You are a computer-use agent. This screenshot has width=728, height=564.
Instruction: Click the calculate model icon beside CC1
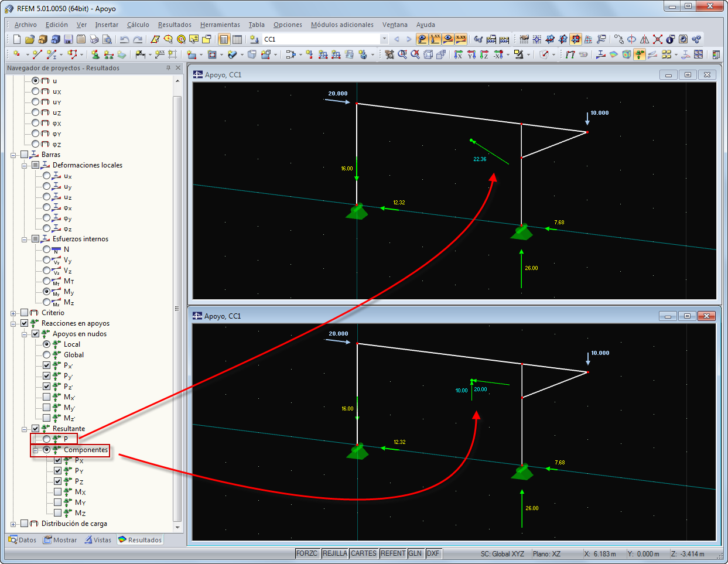pyautogui.click(x=254, y=39)
